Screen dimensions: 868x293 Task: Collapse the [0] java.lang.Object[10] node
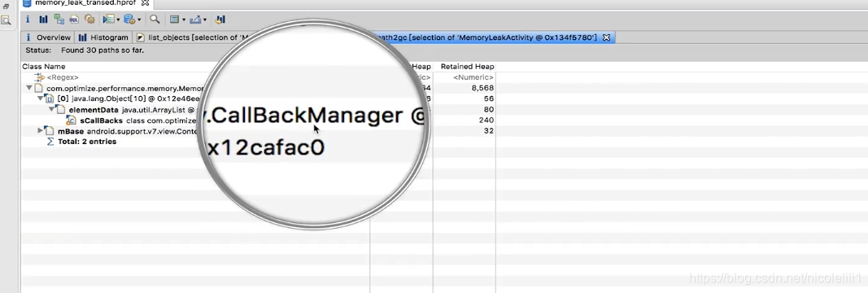click(40, 98)
